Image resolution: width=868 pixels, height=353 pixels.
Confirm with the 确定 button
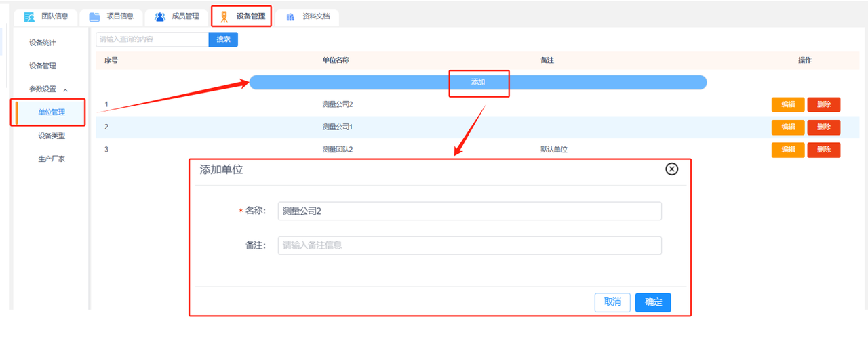coord(653,302)
